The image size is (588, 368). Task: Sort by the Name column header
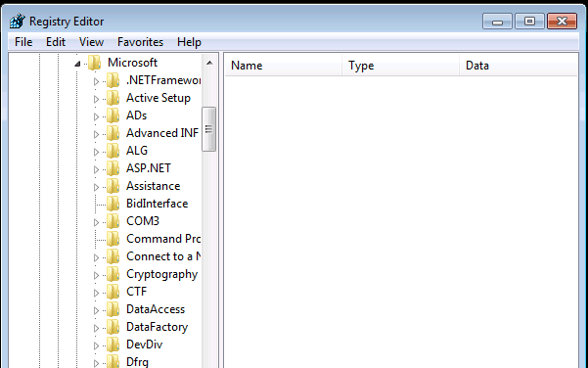(x=284, y=66)
